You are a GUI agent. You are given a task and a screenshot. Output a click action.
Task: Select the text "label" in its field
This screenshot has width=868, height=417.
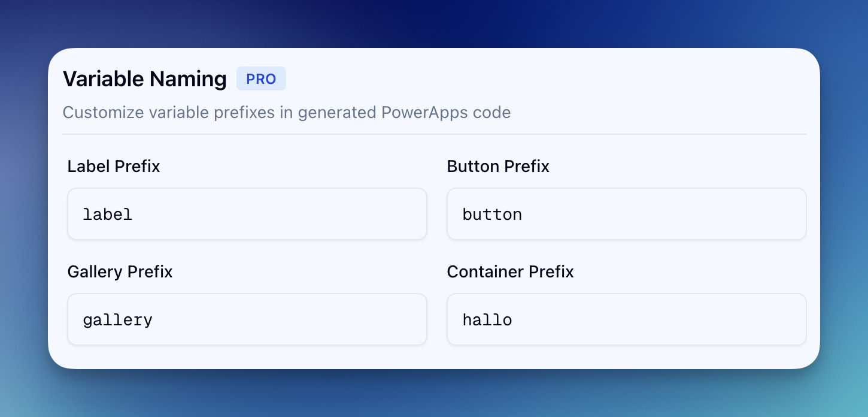click(107, 214)
